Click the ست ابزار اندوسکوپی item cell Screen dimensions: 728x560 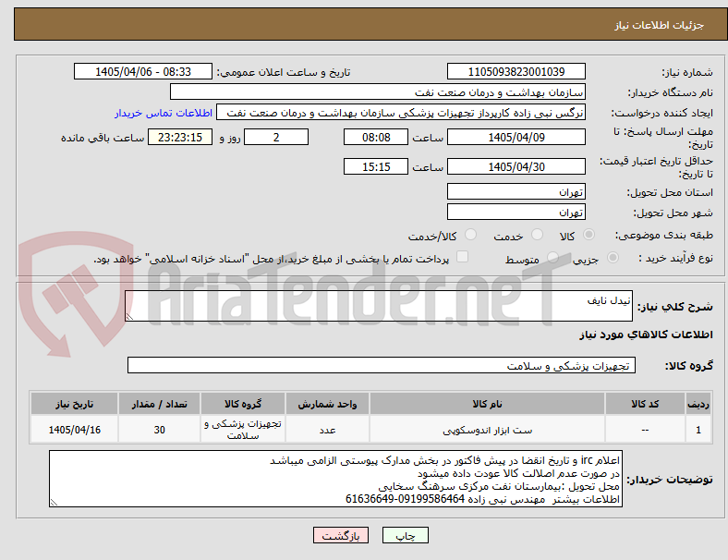[x=487, y=430]
